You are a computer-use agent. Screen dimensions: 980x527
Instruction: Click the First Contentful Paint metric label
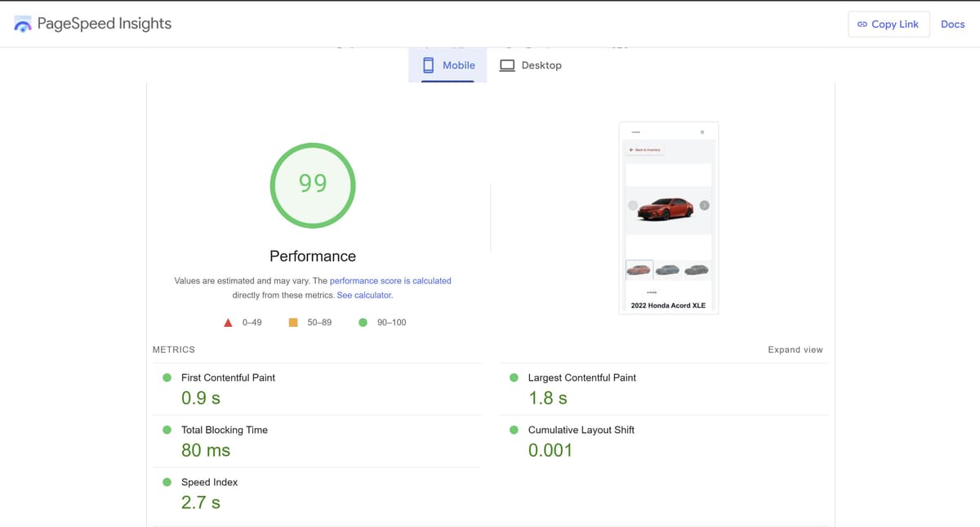point(228,377)
